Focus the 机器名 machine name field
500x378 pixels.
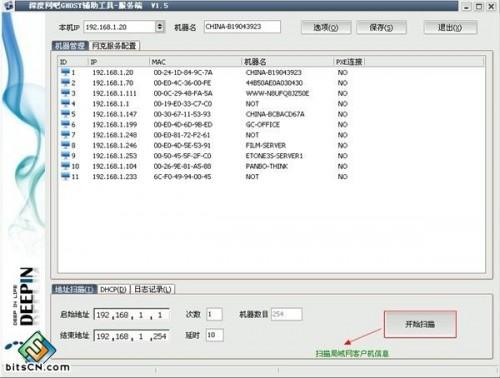242,27
